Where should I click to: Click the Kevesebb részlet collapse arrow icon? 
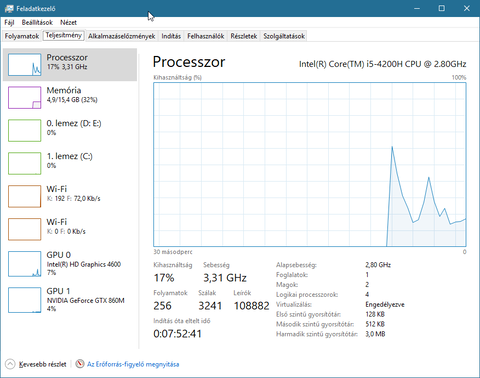point(10,364)
